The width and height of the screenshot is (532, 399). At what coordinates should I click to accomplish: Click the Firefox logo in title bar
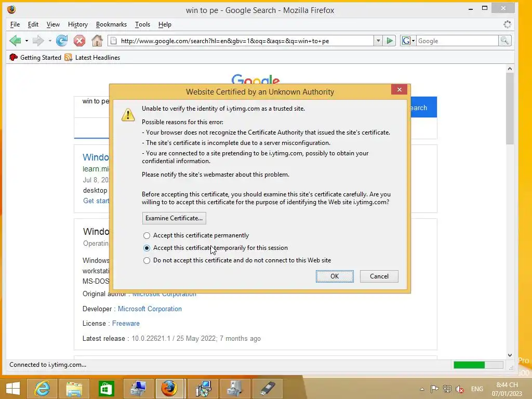tap(11, 9)
